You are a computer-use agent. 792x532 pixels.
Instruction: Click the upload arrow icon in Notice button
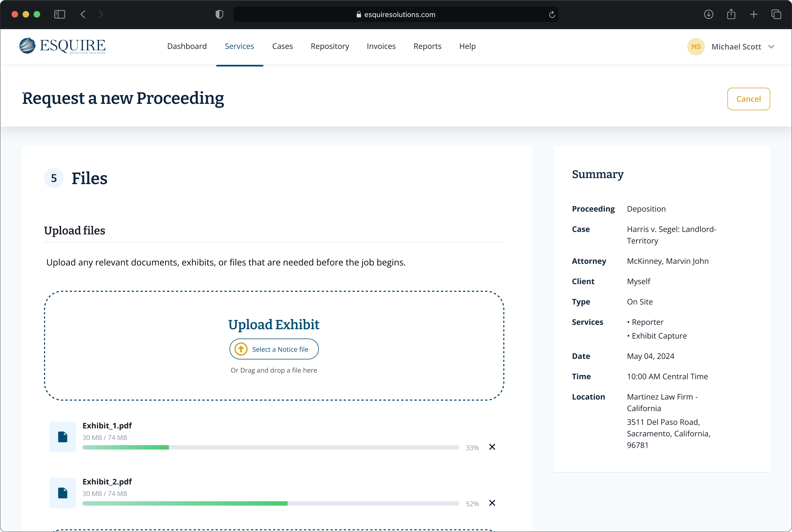[241, 349]
